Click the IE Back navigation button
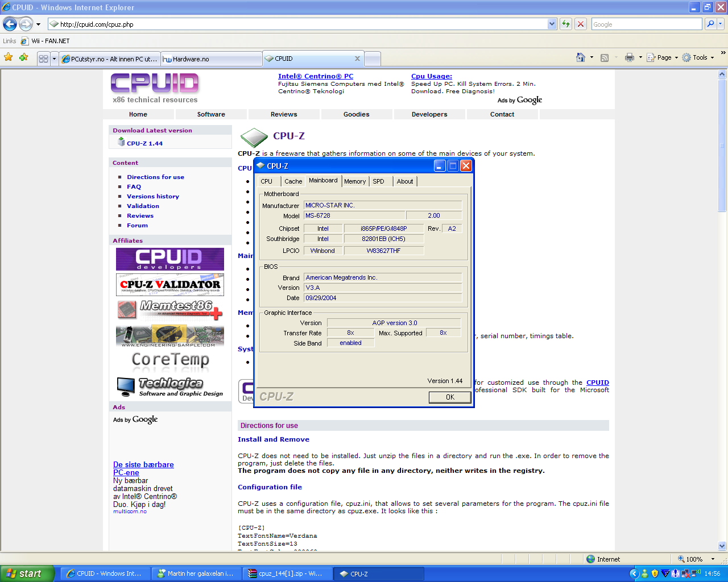 coord(10,24)
